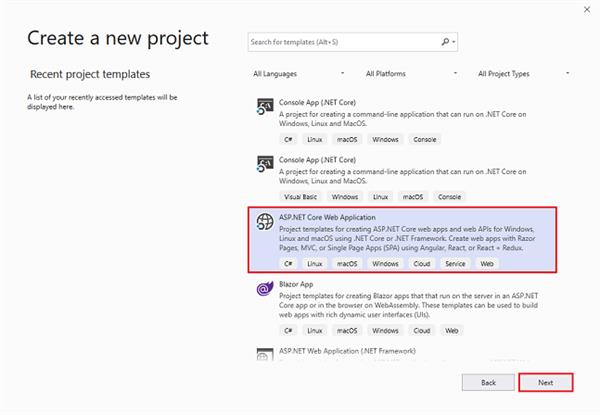Click the purple Blazor App icon
Image resolution: width=600 pixels, height=415 pixels.
point(265,289)
